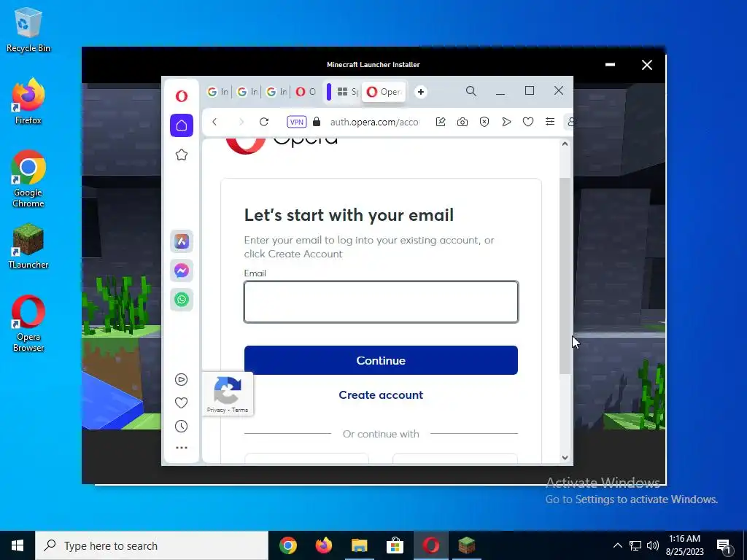Close the Minecraft Launcher Installer window
Screen dimensions: 747x560
[x=646, y=65]
